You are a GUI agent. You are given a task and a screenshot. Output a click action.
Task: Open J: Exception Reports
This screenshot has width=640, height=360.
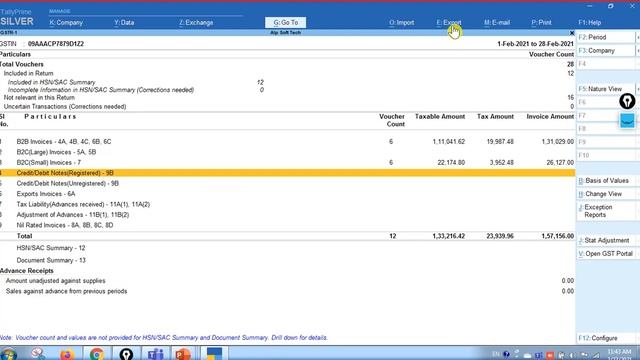point(606,211)
